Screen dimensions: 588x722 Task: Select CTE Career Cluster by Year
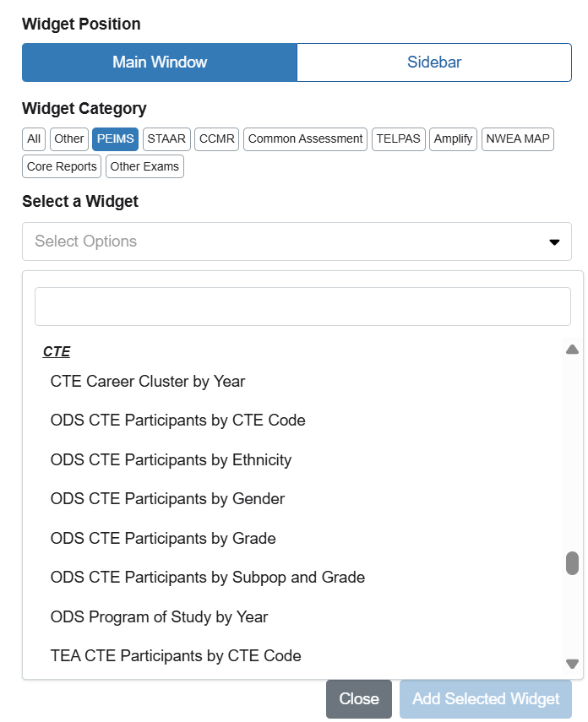(148, 382)
